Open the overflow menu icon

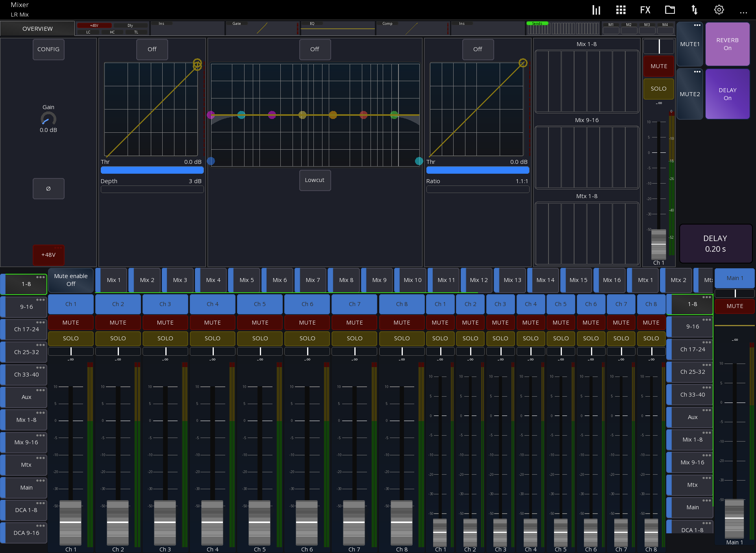tap(744, 13)
